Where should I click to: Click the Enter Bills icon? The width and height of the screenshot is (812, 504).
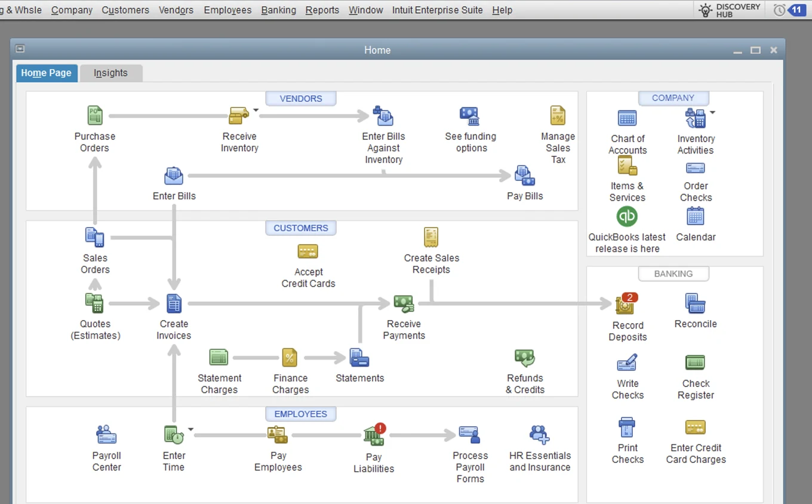click(174, 176)
